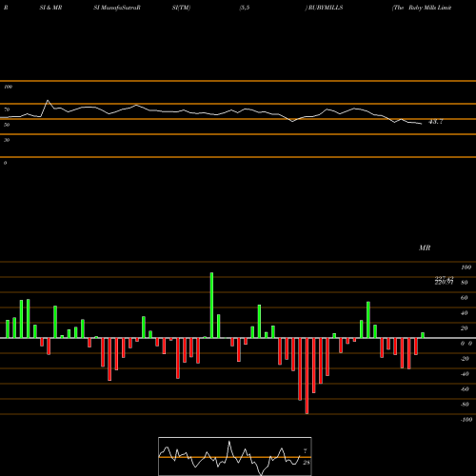Screen dimensions: 476x476
Task: Click the MR axis label -80
Action: 465,405
